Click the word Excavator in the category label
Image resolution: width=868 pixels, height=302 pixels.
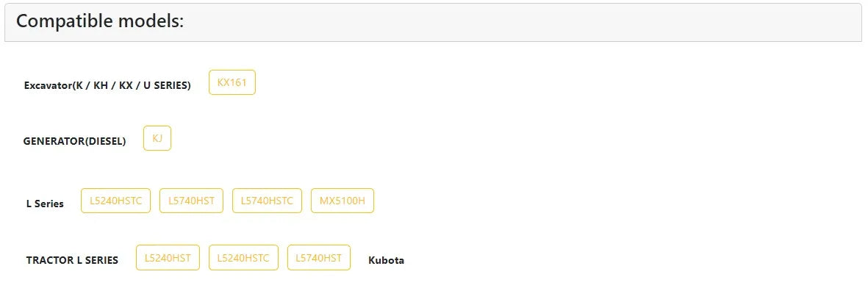coord(49,86)
